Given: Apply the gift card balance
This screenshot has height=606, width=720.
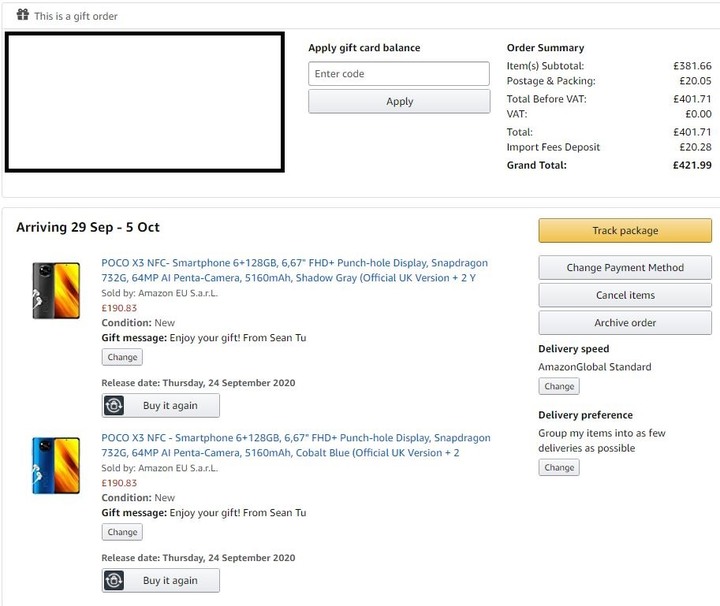Looking at the screenshot, I should click(399, 101).
